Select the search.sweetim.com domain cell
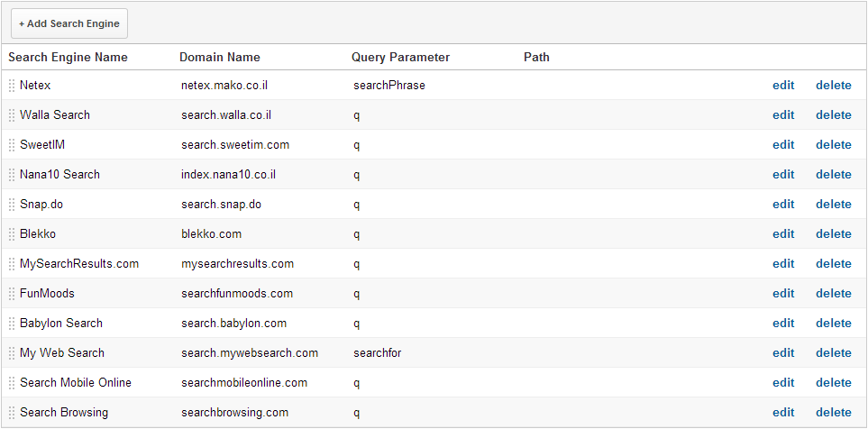 pos(235,145)
